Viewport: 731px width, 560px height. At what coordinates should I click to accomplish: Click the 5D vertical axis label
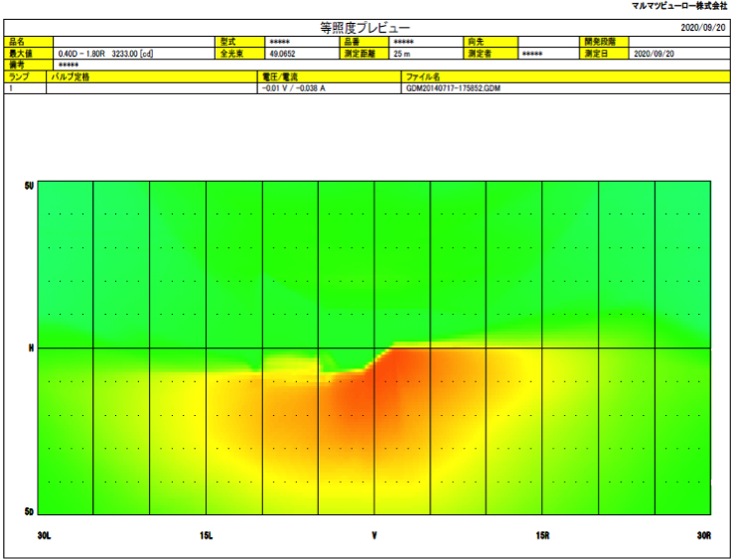[x=30, y=511]
